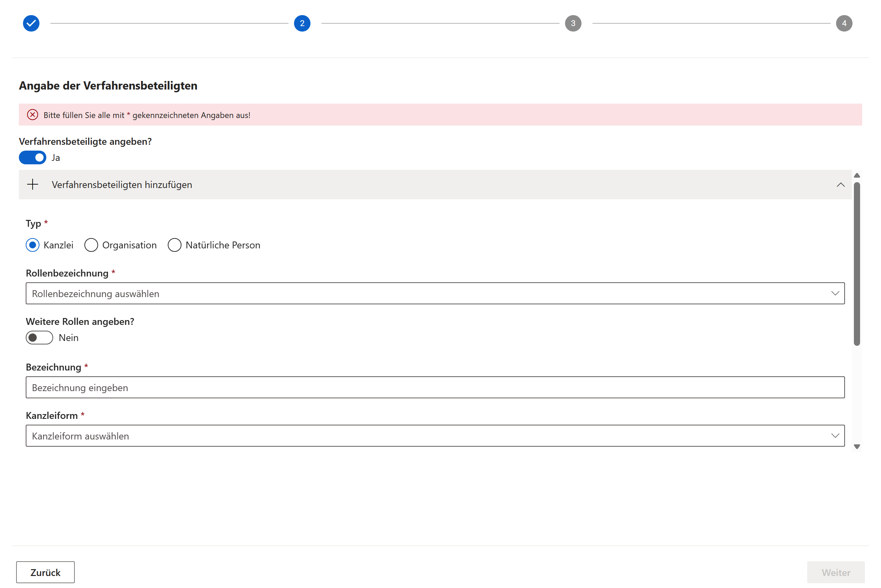Select the Organisation radio button
Image resolution: width=881 pixels, height=588 pixels.
91,245
